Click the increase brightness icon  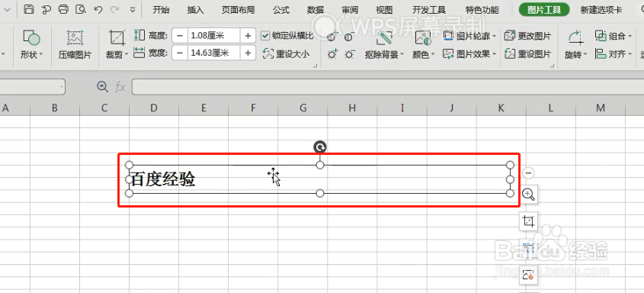click(333, 54)
